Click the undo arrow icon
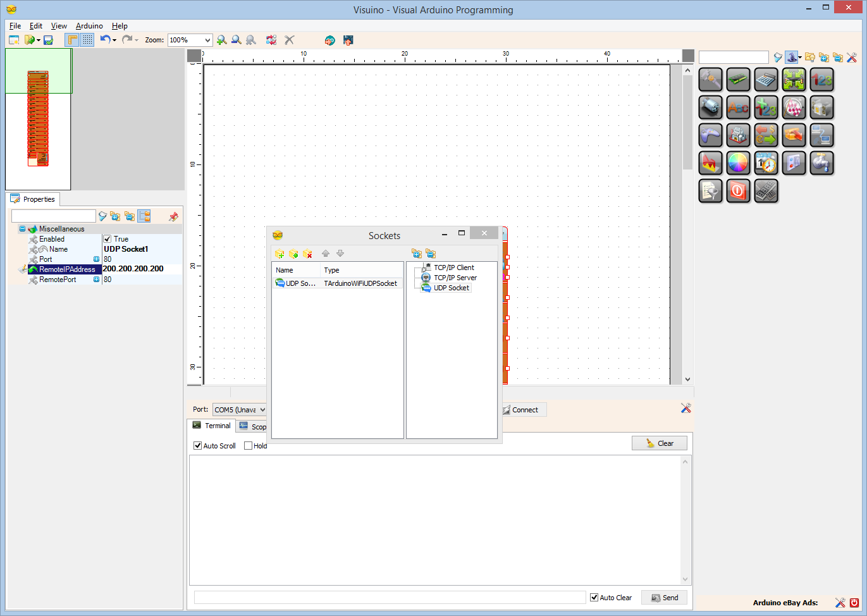This screenshot has height=616, width=867. click(x=105, y=39)
